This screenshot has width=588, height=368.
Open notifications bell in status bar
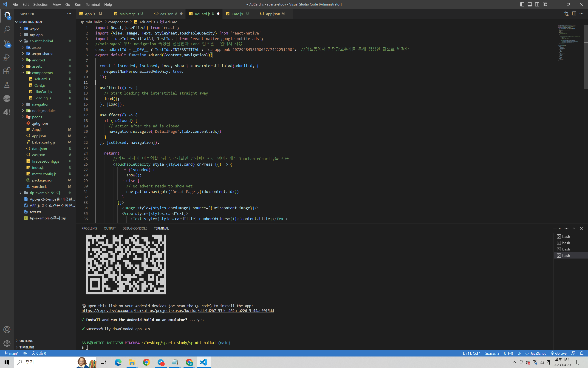582,354
